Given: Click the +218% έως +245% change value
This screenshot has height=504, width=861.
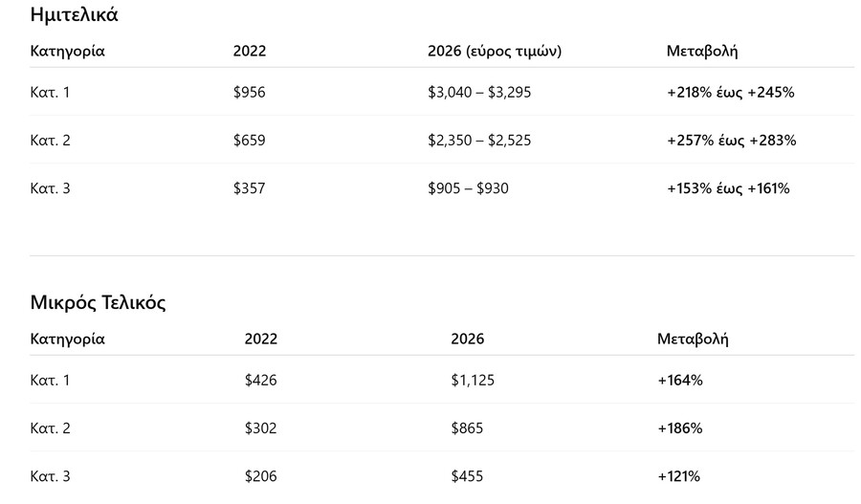Looking at the screenshot, I should point(730,93).
